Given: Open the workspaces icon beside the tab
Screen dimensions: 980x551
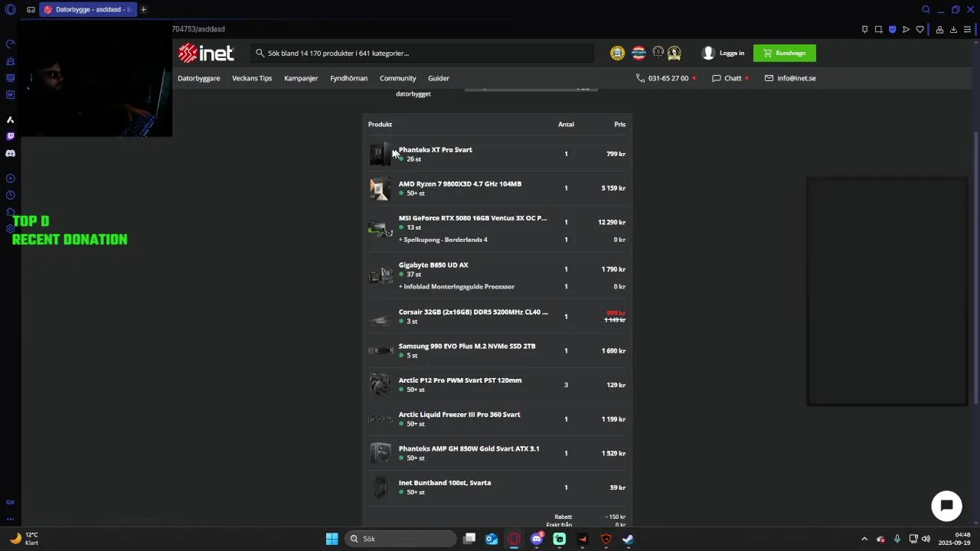Looking at the screenshot, I should (x=31, y=10).
